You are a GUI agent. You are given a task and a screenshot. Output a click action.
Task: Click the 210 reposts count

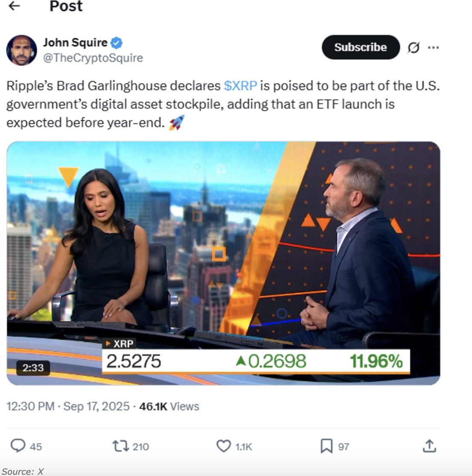[141, 447]
